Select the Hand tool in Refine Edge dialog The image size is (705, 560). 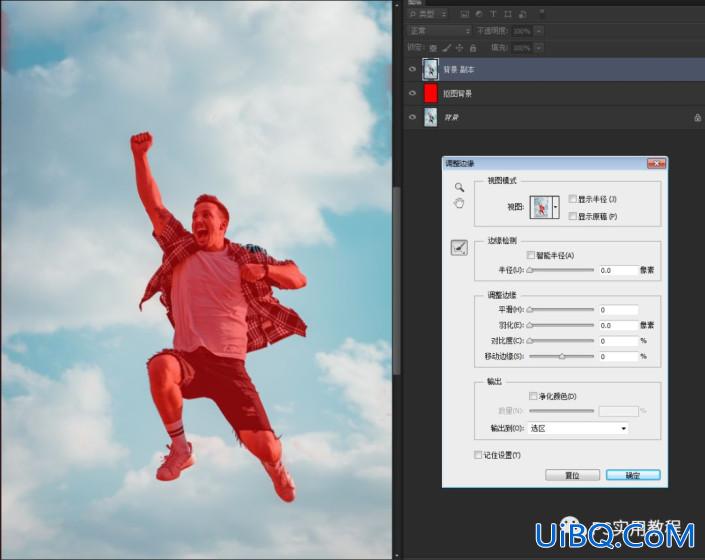click(459, 204)
